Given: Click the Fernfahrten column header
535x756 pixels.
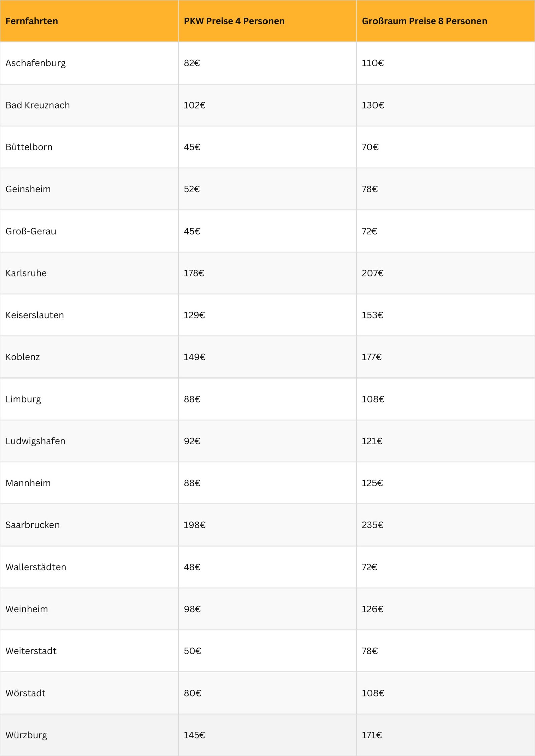Looking at the screenshot, I should coord(32,21).
